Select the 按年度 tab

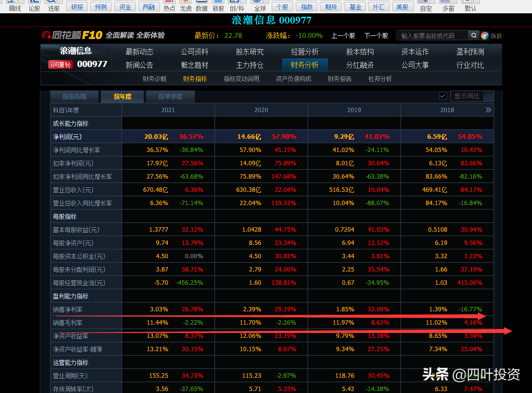coord(123,96)
